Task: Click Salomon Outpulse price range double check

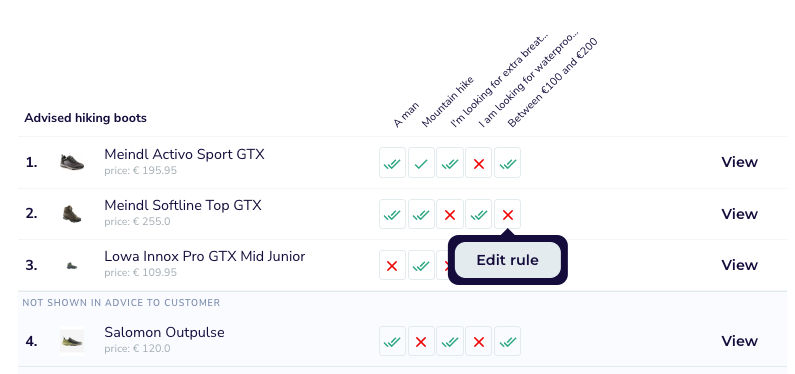Action: click(508, 341)
